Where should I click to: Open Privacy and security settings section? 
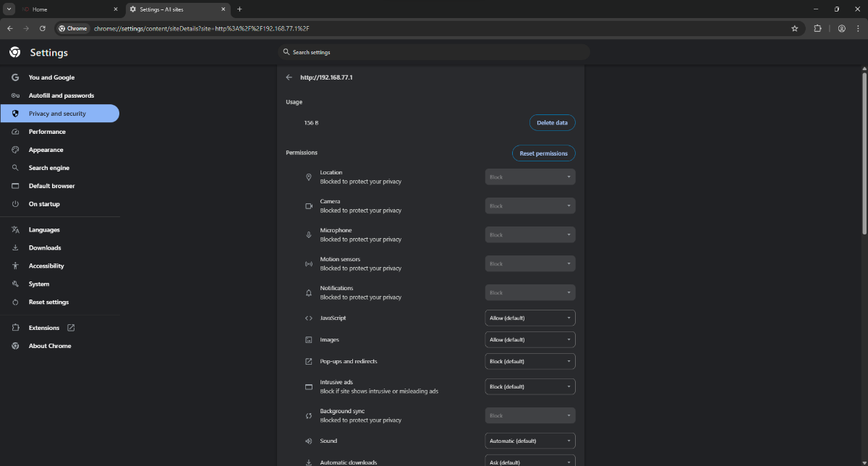60,114
